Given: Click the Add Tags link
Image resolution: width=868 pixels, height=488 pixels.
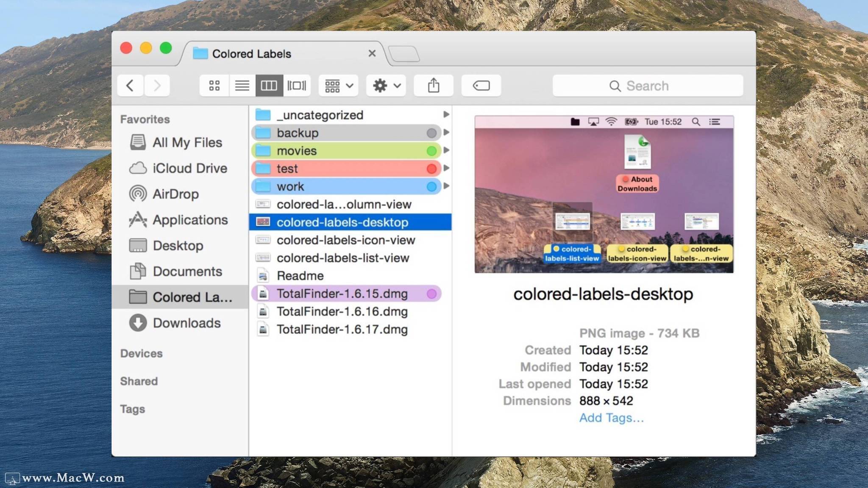Looking at the screenshot, I should click(611, 418).
